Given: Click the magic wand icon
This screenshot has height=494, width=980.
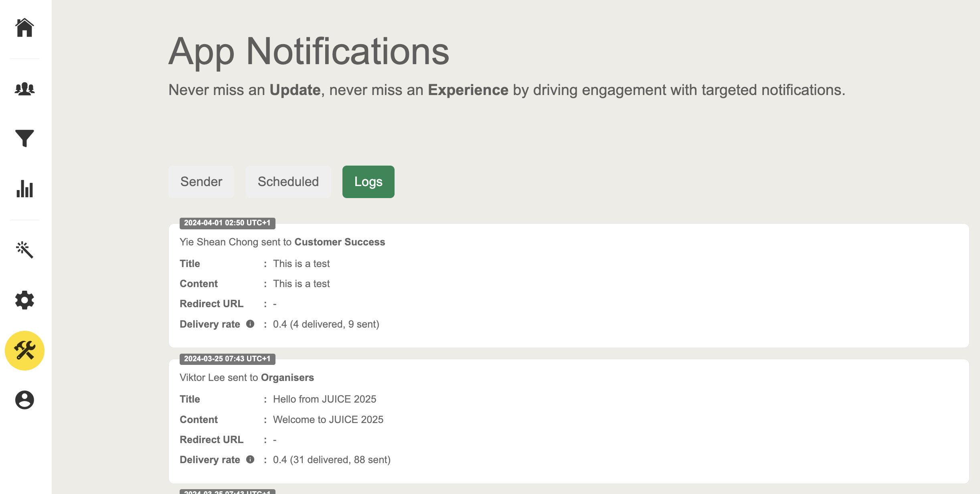Looking at the screenshot, I should pyautogui.click(x=24, y=249).
